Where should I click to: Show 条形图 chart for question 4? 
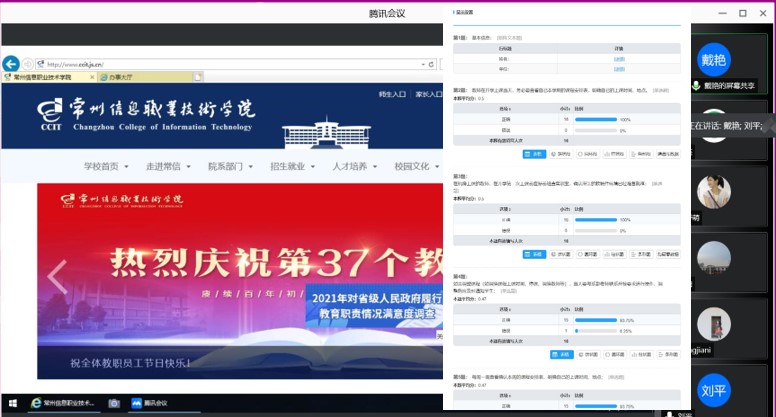(x=668, y=355)
